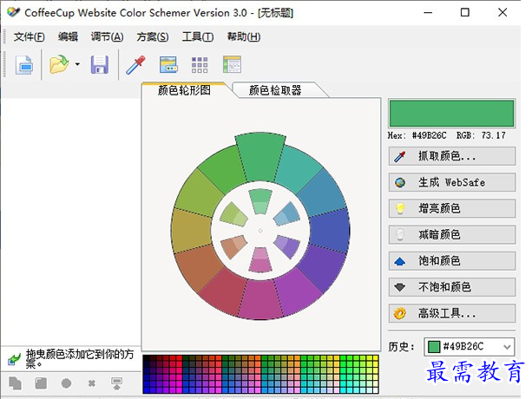Pick the pink inner wheel swatch

(x=260, y=259)
